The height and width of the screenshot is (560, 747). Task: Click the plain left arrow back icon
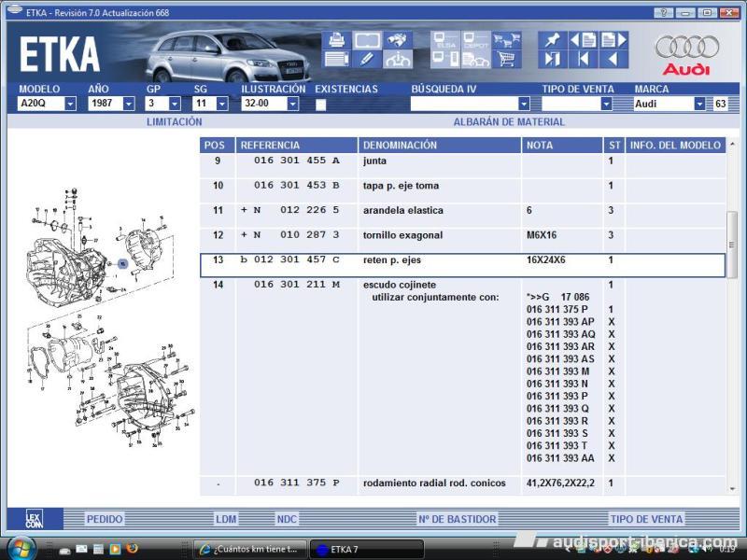(x=613, y=60)
